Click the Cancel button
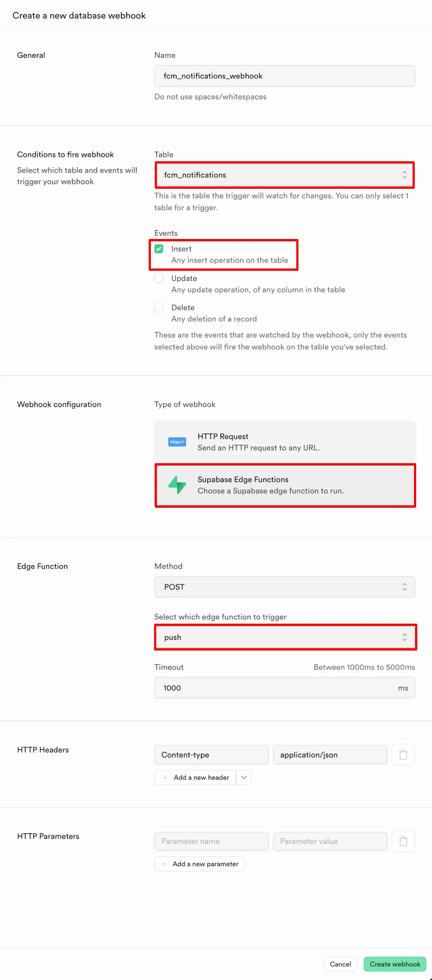 (x=340, y=964)
